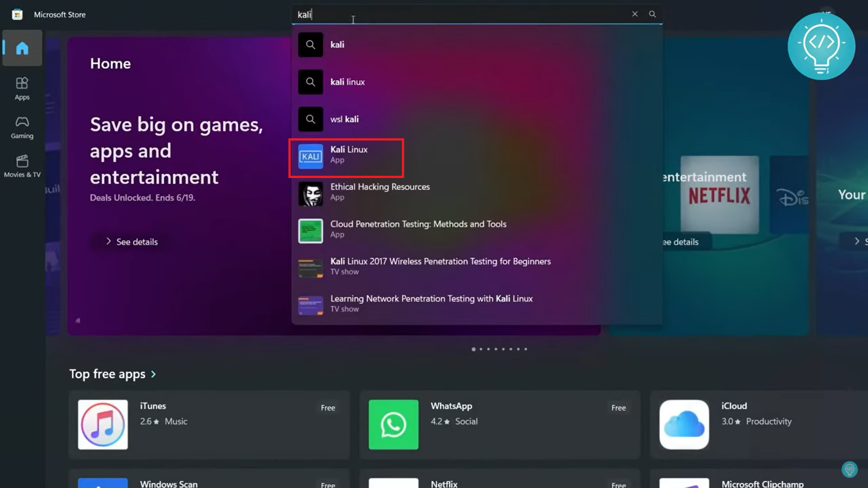
Task: Click the Microsoft Store logo
Action: coord(17,14)
